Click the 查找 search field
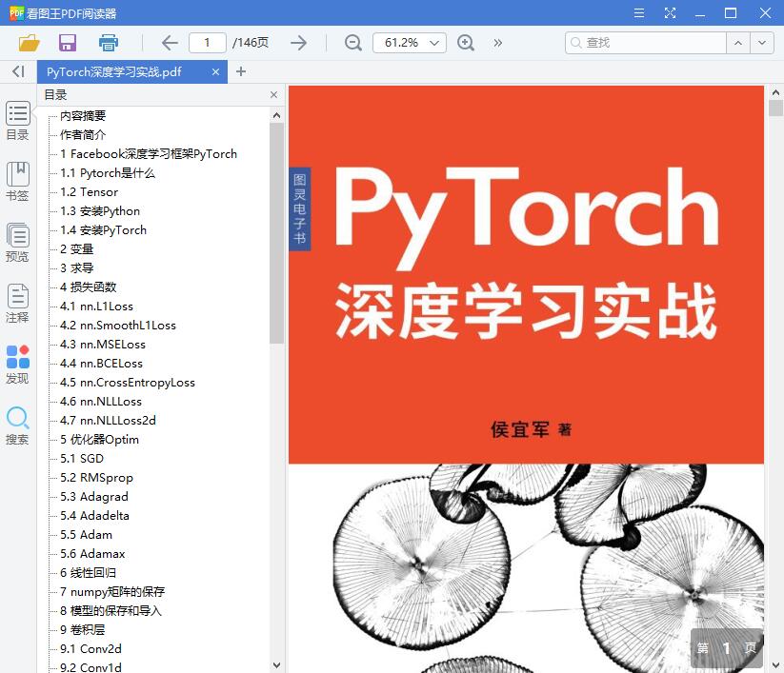Image resolution: width=784 pixels, height=673 pixels. 646,43
